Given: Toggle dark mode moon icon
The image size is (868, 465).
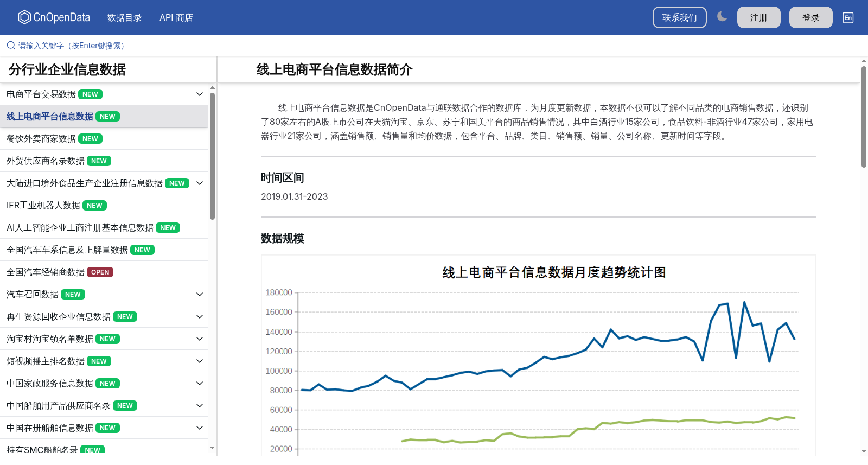Looking at the screenshot, I should point(722,17).
